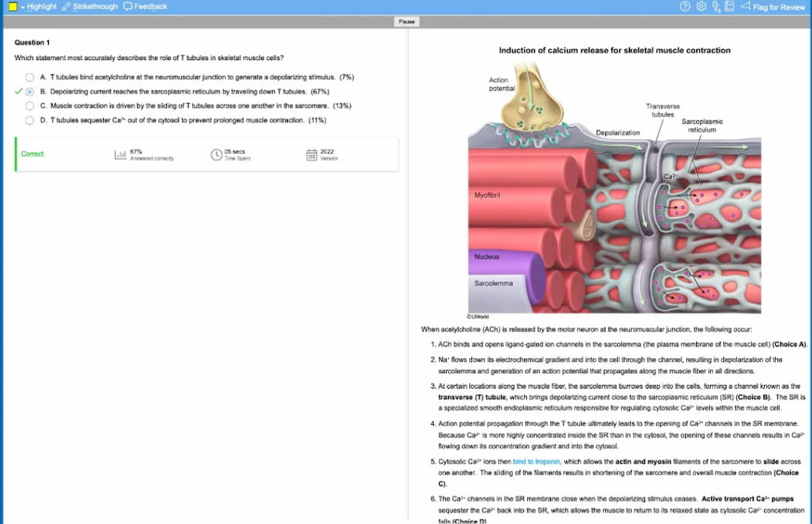Click the 67% Answered correctly statistic
The width and height of the screenshot is (812, 524).
[152, 154]
